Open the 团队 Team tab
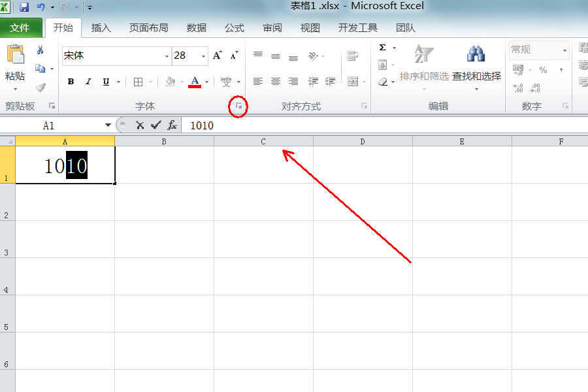Image resolution: width=588 pixels, height=392 pixels. click(405, 27)
